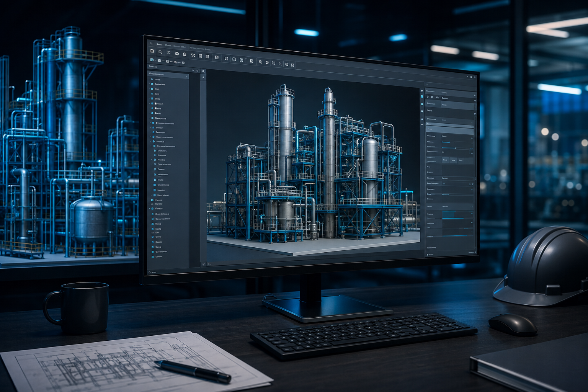Adjust the properties slider that has a visible handle

click(455, 148)
